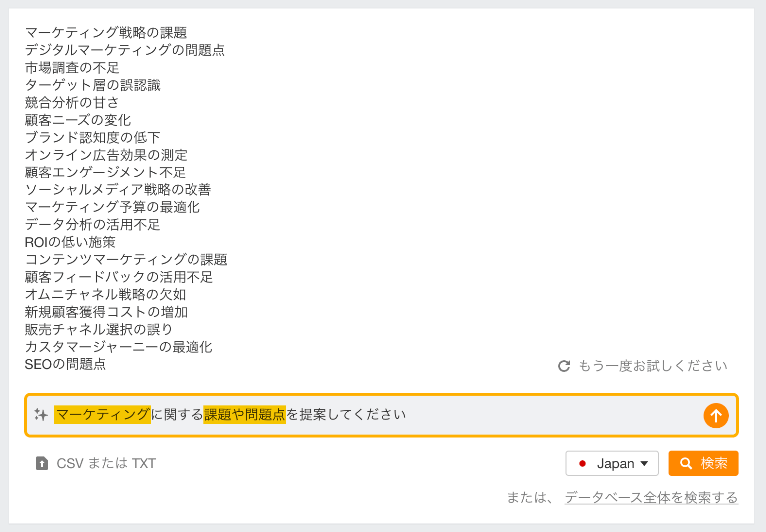This screenshot has height=532, width=766.
Task: Click the upload icon beside CSV または TXT
Action: [x=42, y=463]
